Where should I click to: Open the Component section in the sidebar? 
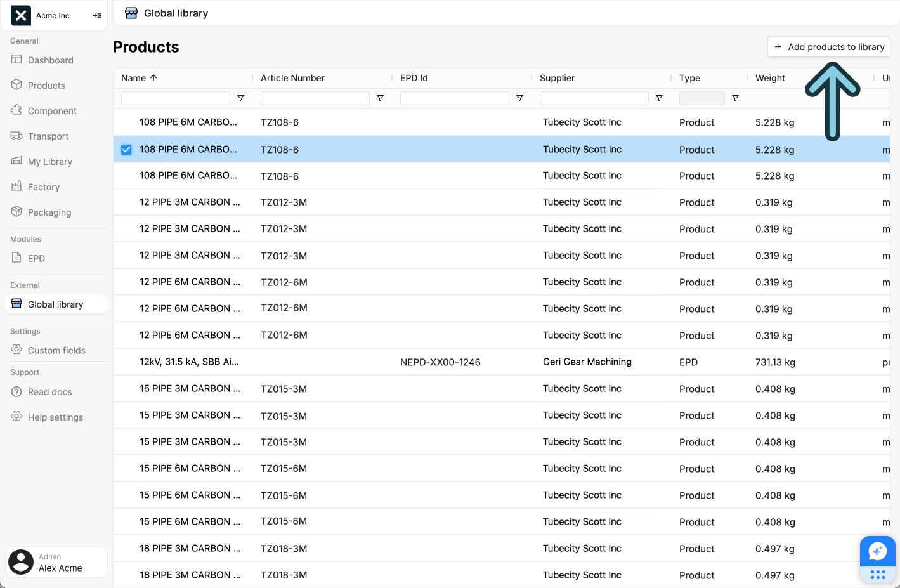(51, 110)
